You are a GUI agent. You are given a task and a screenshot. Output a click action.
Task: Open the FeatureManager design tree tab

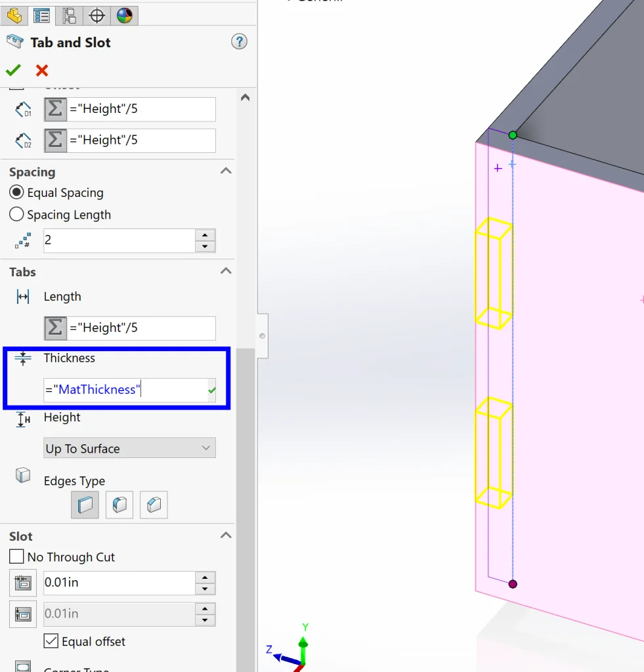(x=14, y=16)
